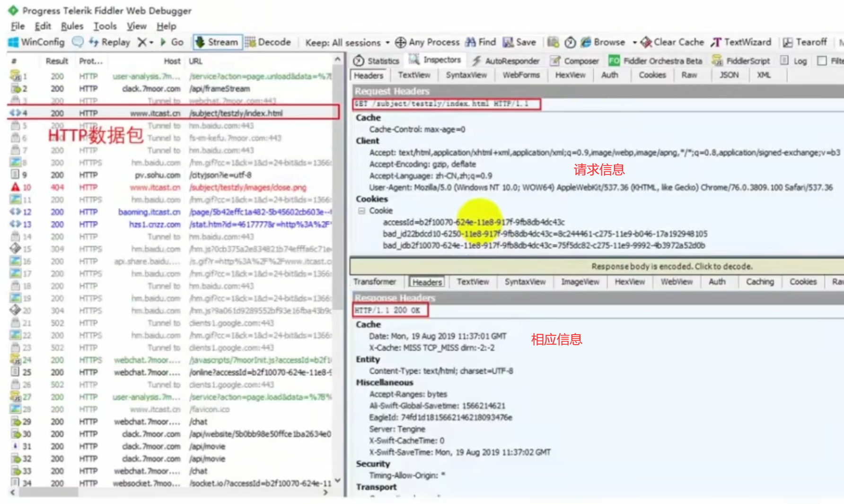Select the request Cookies tab
This screenshot has width=844, height=504.
652,75
